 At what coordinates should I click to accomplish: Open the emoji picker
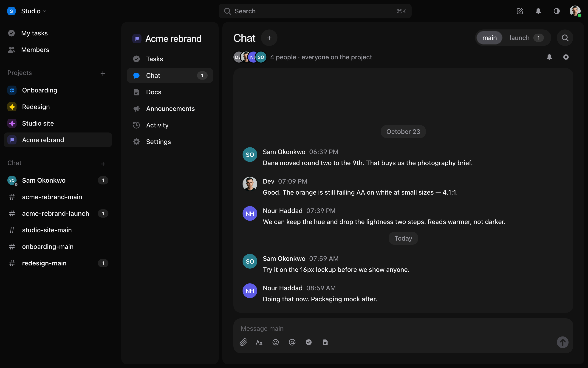(x=276, y=342)
